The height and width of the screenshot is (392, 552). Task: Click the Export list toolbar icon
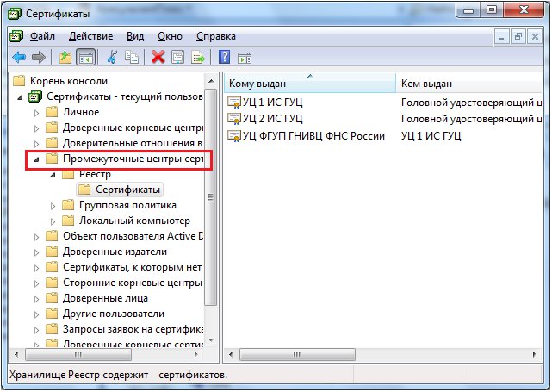click(198, 58)
